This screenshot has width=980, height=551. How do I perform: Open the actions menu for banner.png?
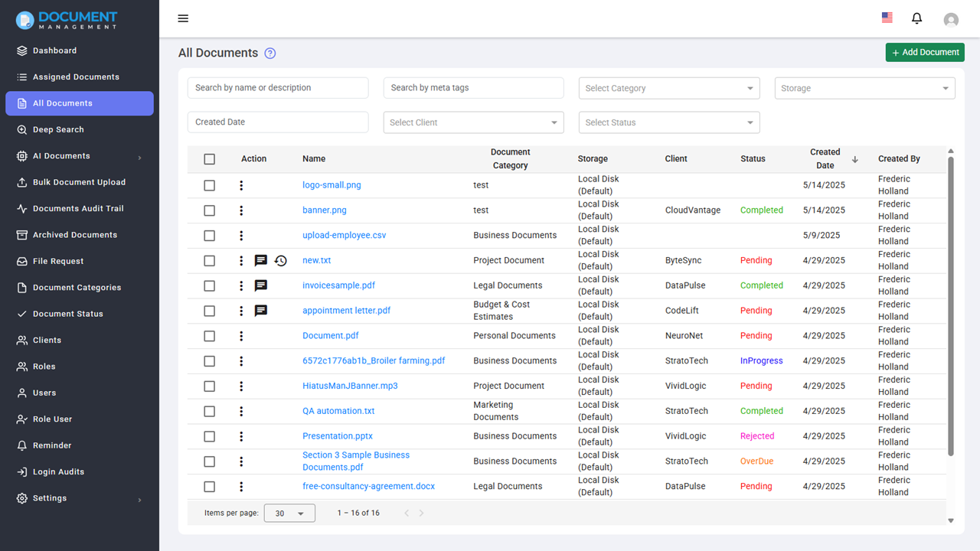pos(241,210)
